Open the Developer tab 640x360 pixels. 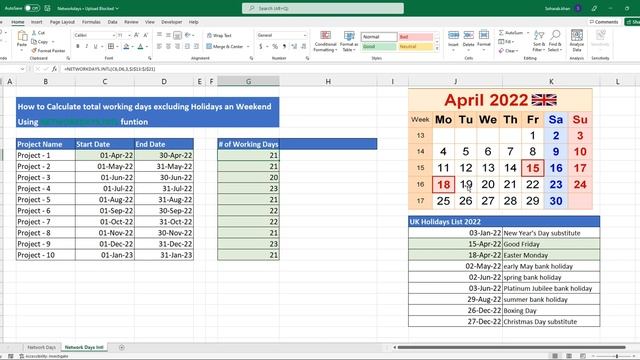(x=171, y=22)
